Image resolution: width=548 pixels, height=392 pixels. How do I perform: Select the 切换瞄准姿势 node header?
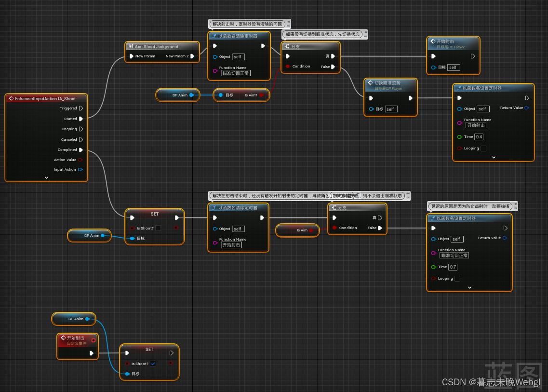pyautogui.click(x=391, y=85)
